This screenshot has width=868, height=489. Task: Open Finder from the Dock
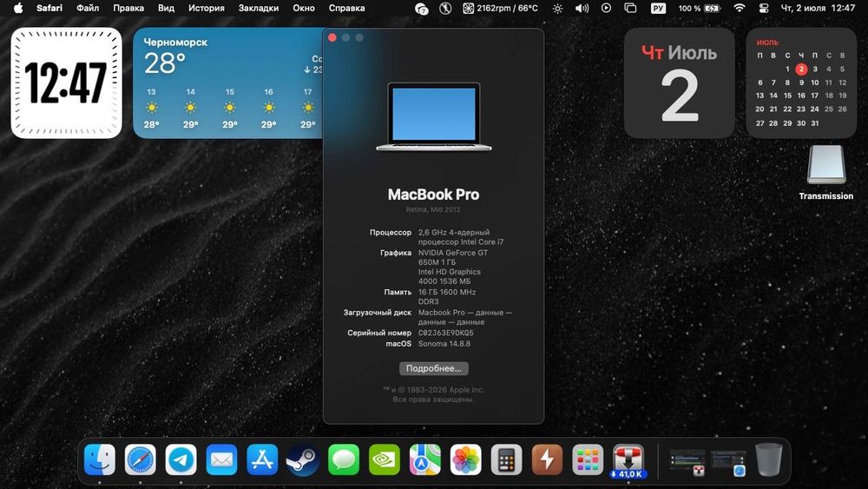[100, 459]
